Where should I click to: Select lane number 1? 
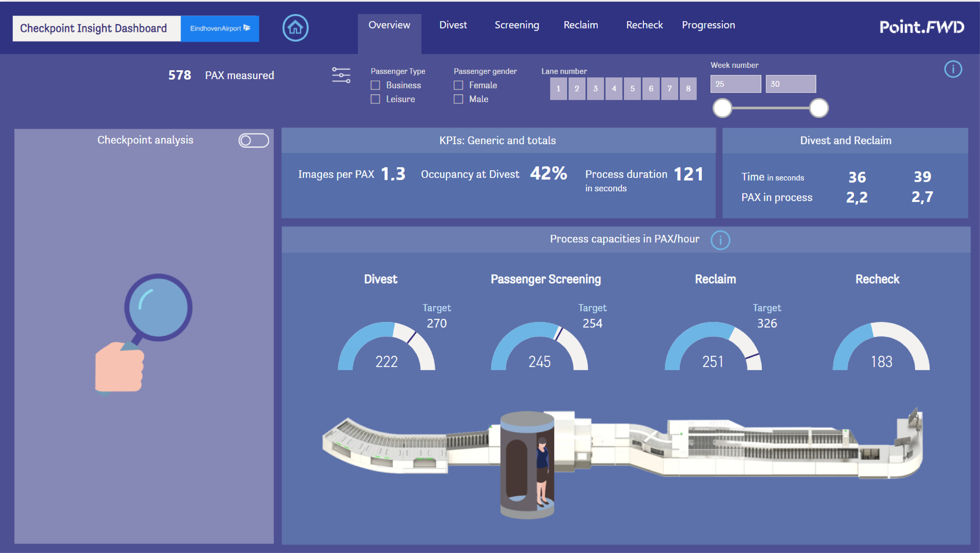coord(558,89)
